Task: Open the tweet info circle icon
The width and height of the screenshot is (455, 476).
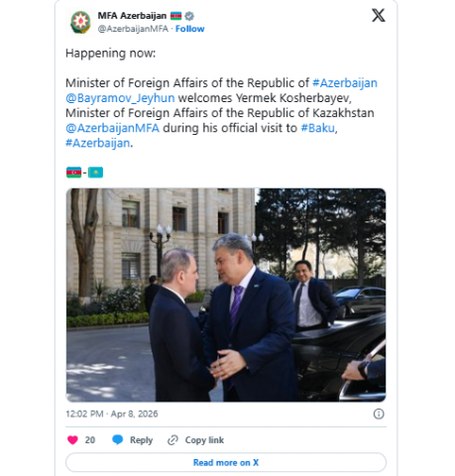Action: (379, 414)
